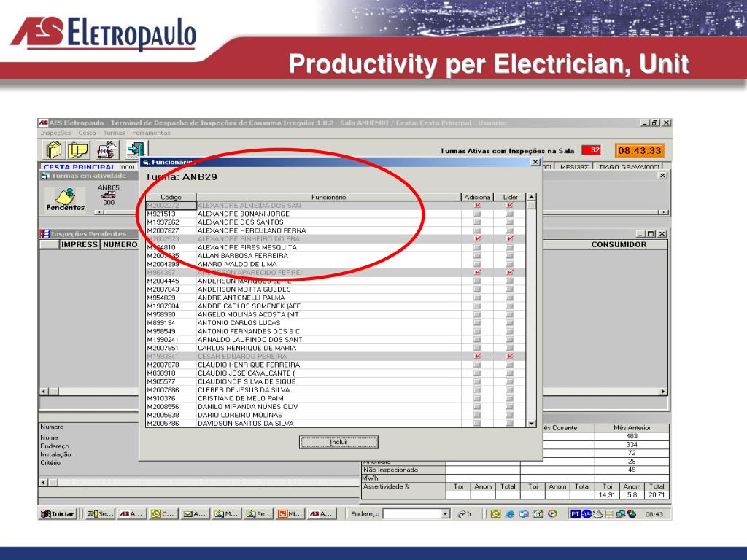The height and width of the screenshot is (560, 747).
Task: Open the Turmas menu
Action: tap(114, 133)
